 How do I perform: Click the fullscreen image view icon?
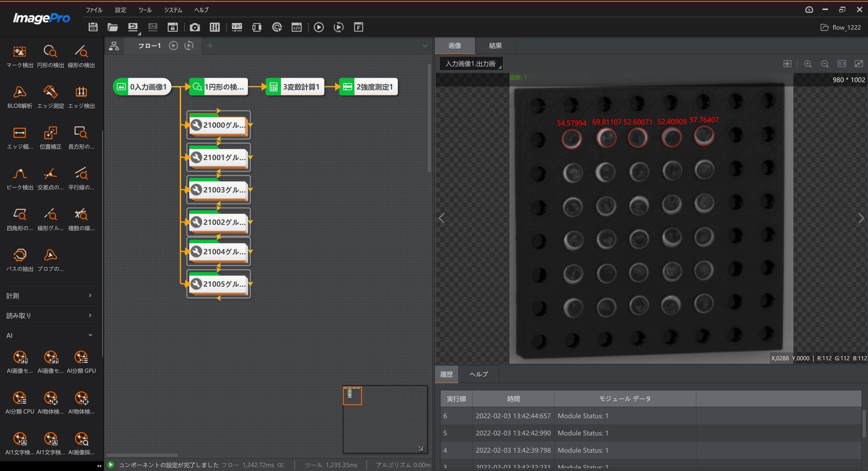tap(859, 64)
